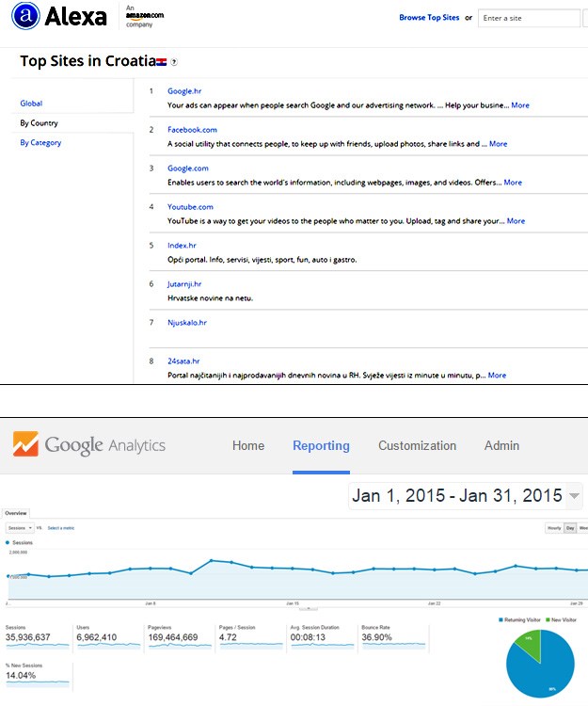Viewport: 588px width, 706px height.
Task: Open the Youtube.com site link
Action: (190, 207)
